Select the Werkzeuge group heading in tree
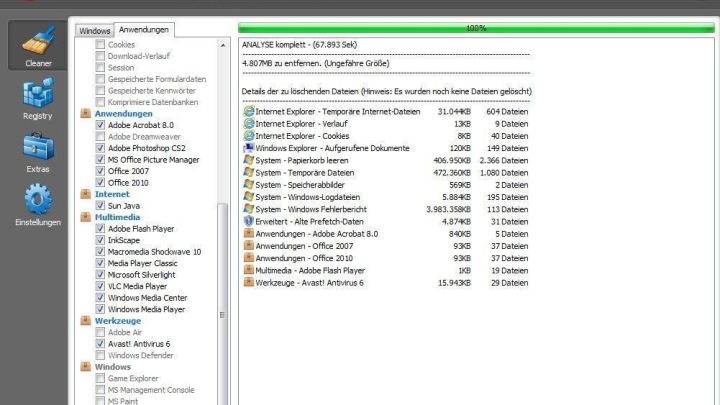This screenshot has height=405, width=720. (118, 321)
